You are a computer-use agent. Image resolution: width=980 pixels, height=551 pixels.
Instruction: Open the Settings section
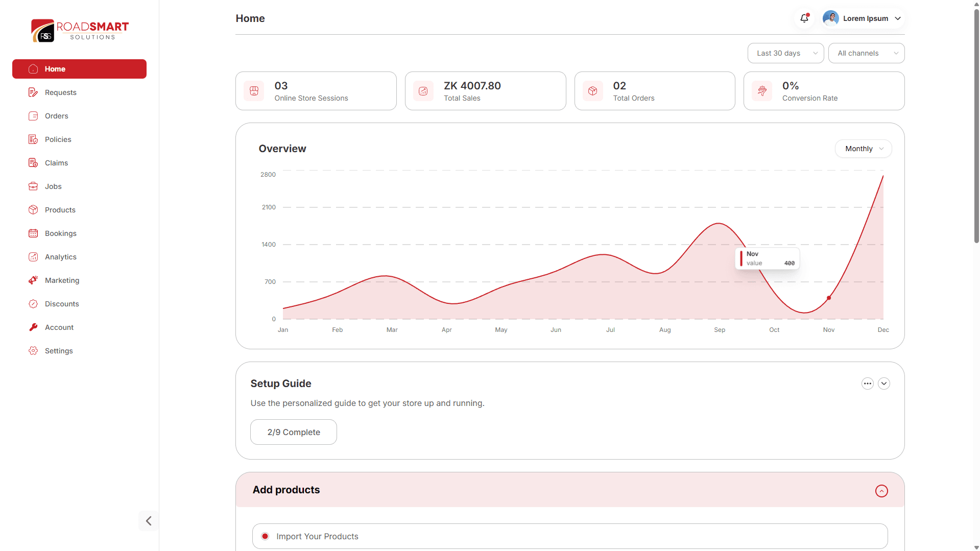pos(58,350)
